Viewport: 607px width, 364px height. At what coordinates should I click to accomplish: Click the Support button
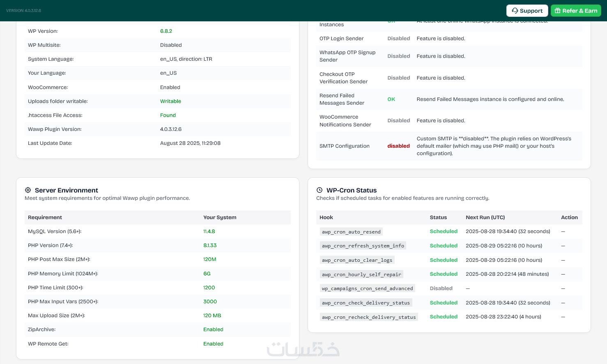tap(527, 11)
